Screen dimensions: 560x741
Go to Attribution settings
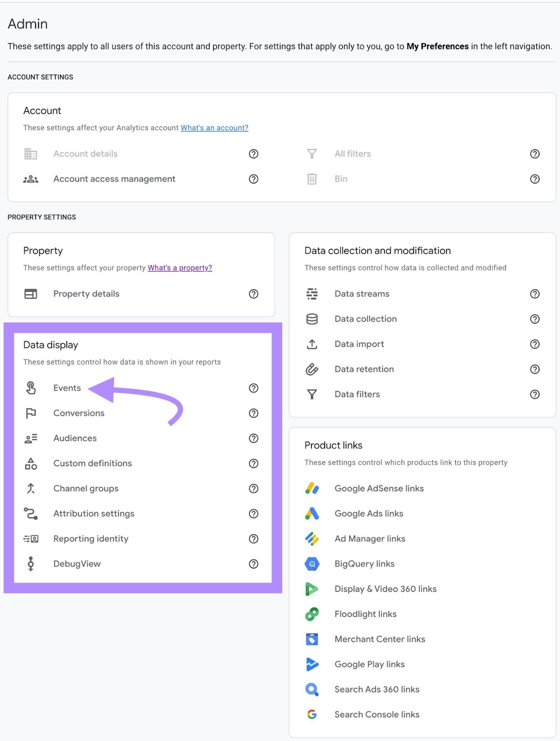coord(94,513)
